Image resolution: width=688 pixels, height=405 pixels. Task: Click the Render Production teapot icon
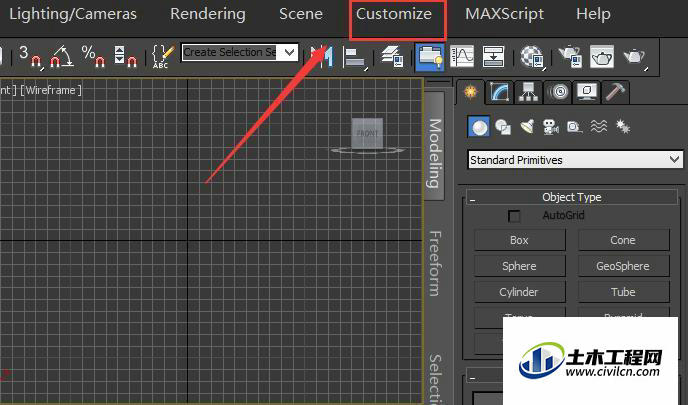point(634,57)
